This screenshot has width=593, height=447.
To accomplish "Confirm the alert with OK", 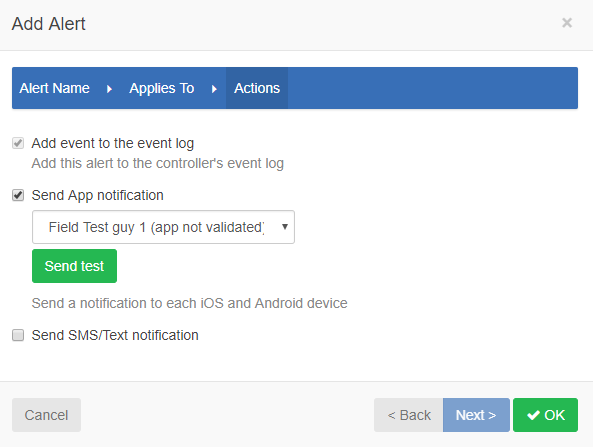I will click(545, 415).
